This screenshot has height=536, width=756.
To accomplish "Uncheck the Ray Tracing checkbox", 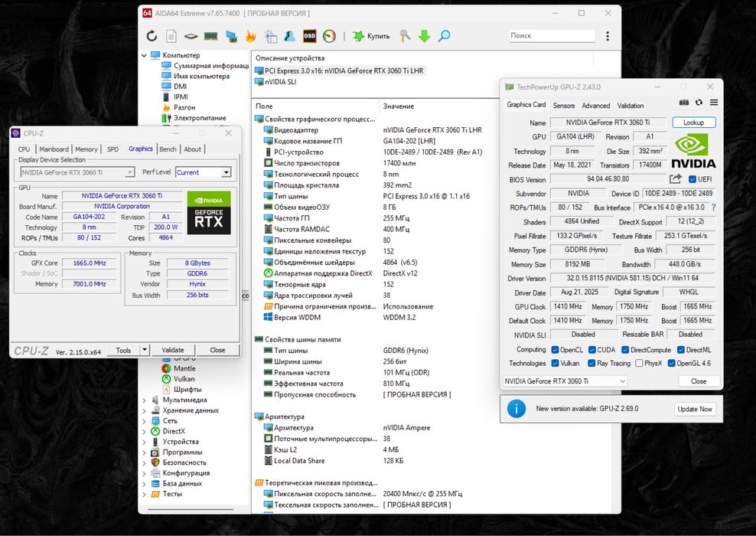I will point(590,363).
